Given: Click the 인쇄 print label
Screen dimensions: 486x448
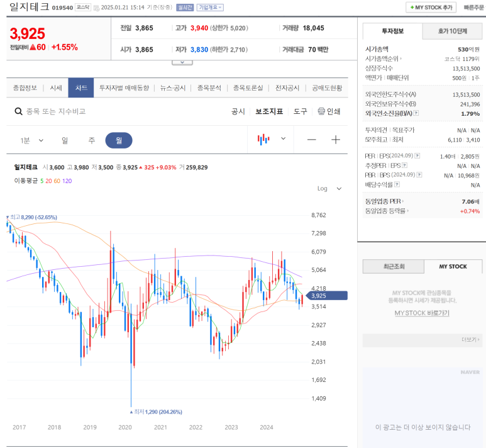Looking at the screenshot, I should (333, 111).
